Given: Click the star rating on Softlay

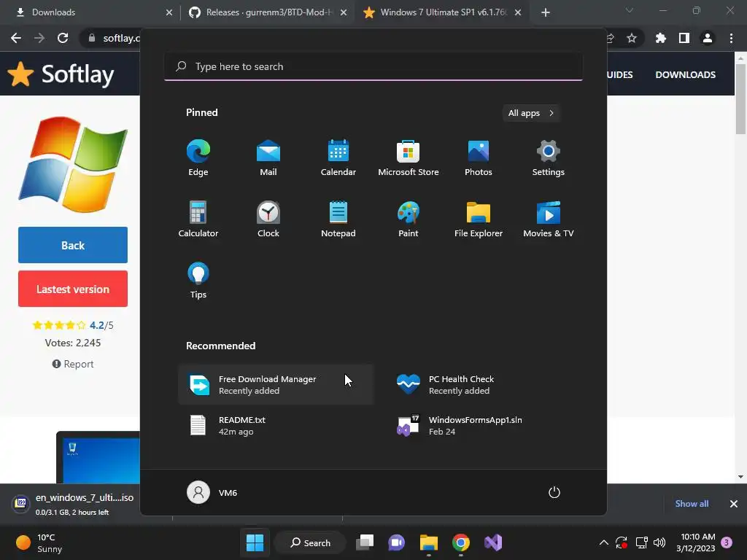Looking at the screenshot, I should [x=59, y=325].
